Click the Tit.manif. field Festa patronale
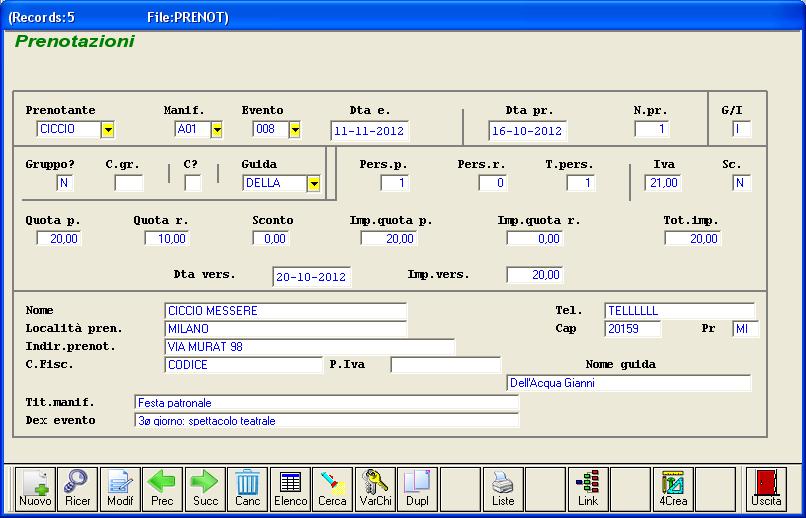Image resolution: width=806 pixels, height=518 pixels. click(x=326, y=402)
